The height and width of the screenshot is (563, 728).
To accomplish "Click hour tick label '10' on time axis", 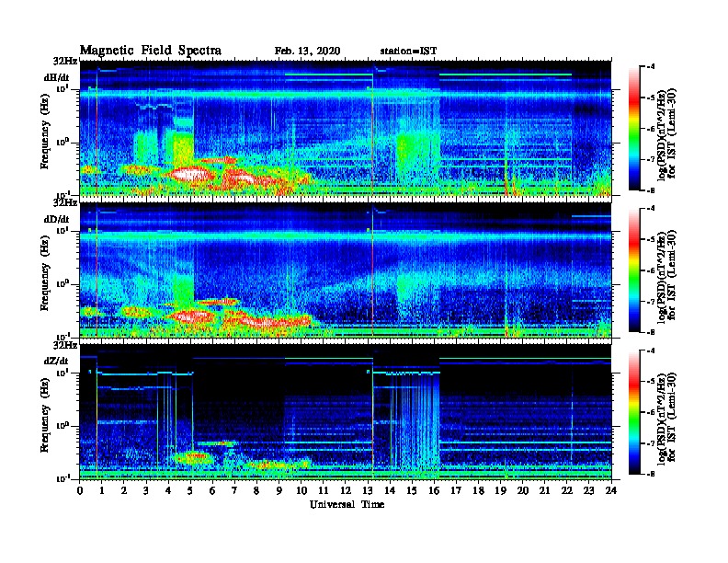I will pyautogui.click(x=301, y=491).
